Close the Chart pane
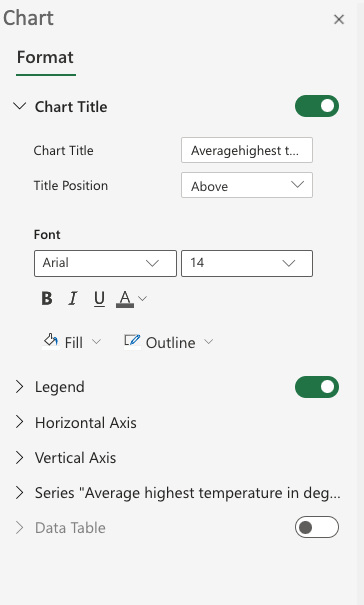 (x=339, y=19)
